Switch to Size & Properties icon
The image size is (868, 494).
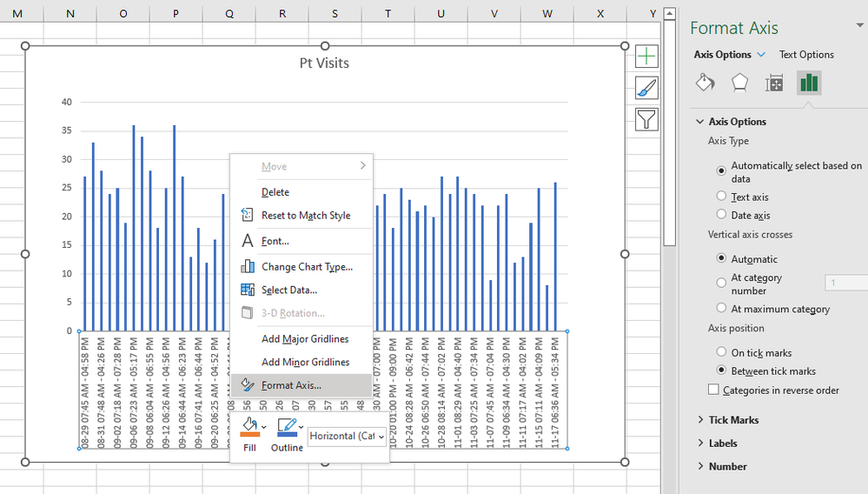coord(774,83)
